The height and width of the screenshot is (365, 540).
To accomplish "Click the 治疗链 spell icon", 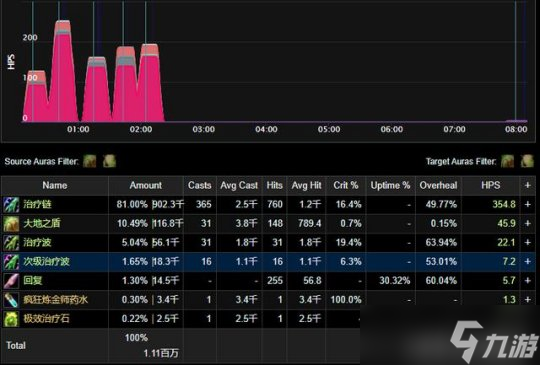I will tap(11, 205).
